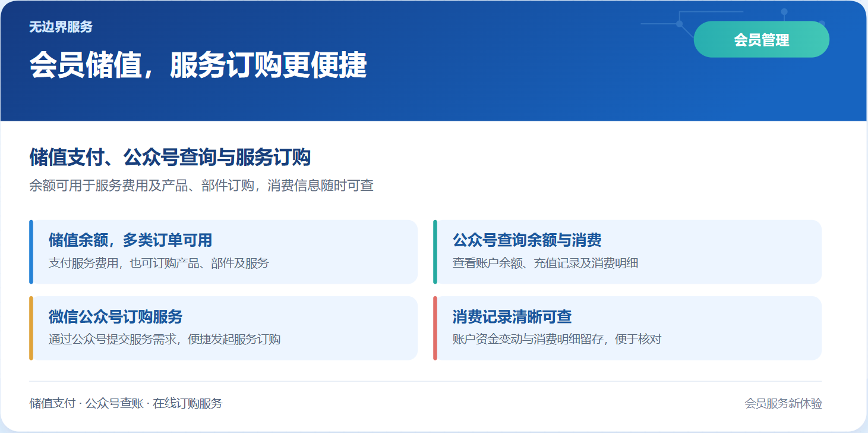The width and height of the screenshot is (868, 433).
Task: Select the 公众号查询余额与消费 card title
Action: [527, 240]
